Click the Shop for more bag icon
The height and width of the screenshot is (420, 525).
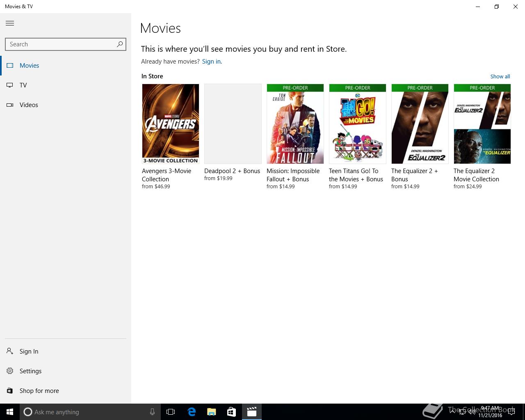tap(10, 390)
